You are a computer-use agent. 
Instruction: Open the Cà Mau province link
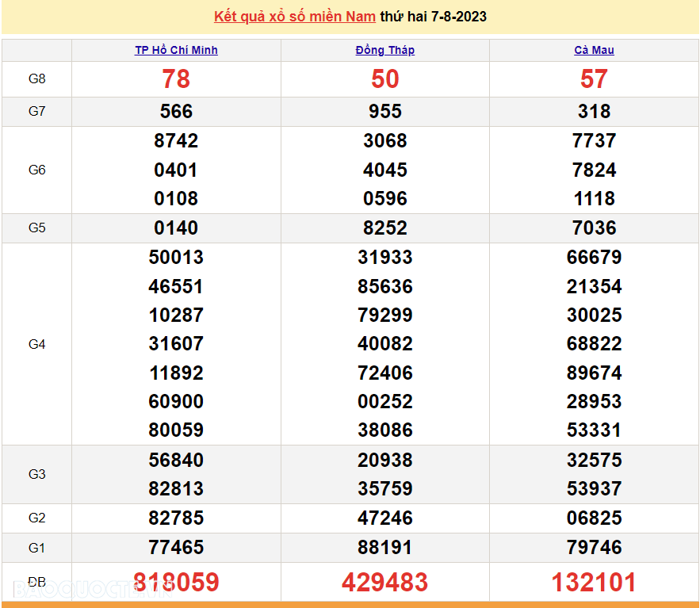click(x=594, y=50)
